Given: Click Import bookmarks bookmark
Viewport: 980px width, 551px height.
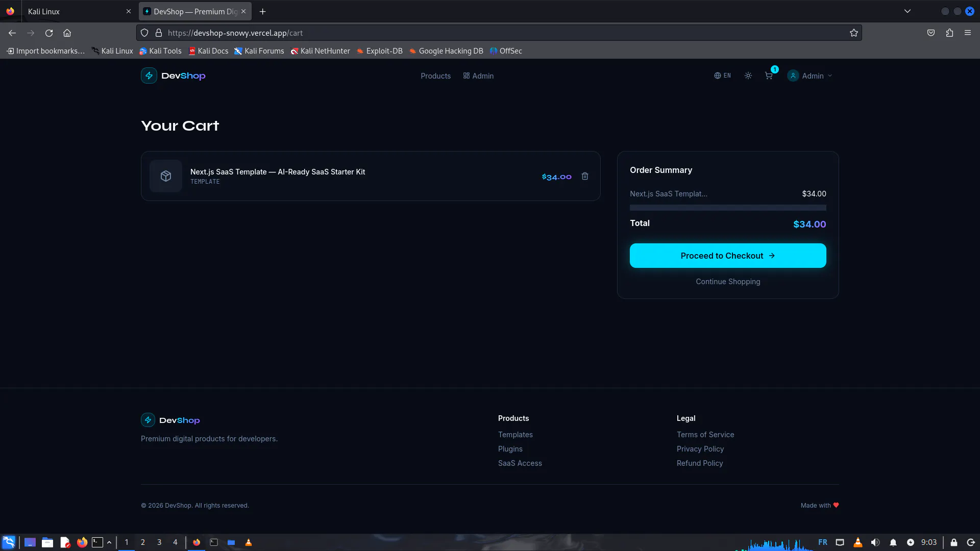Looking at the screenshot, I should [45, 51].
